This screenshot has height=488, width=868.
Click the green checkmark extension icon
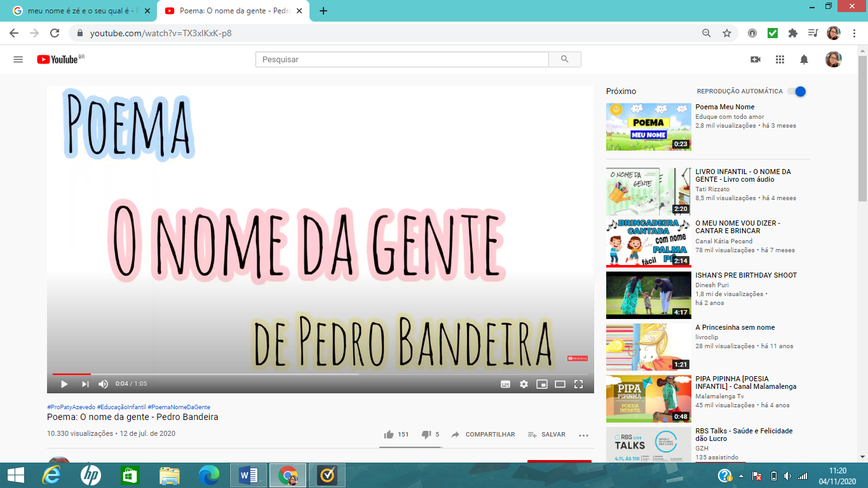772,33
